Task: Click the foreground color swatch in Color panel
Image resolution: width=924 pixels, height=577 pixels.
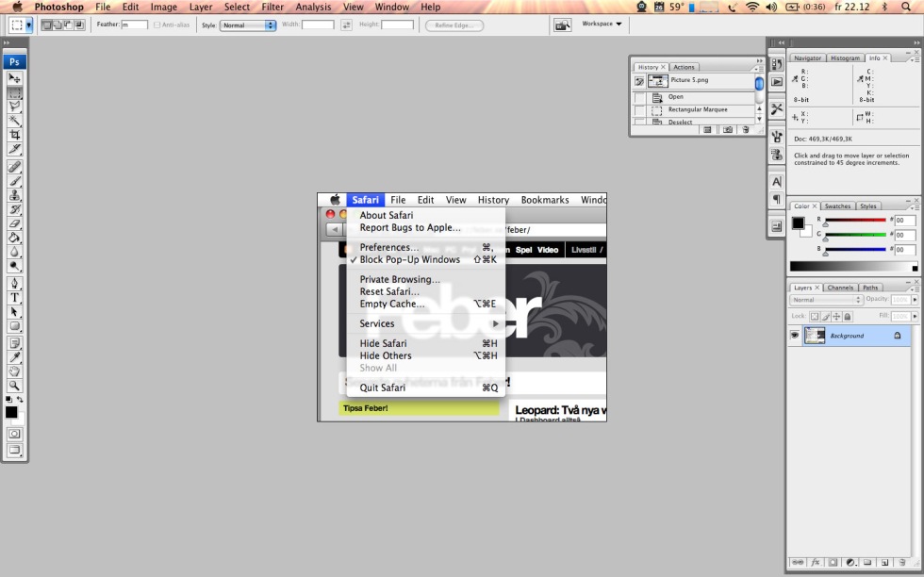Action: [799, 223]
